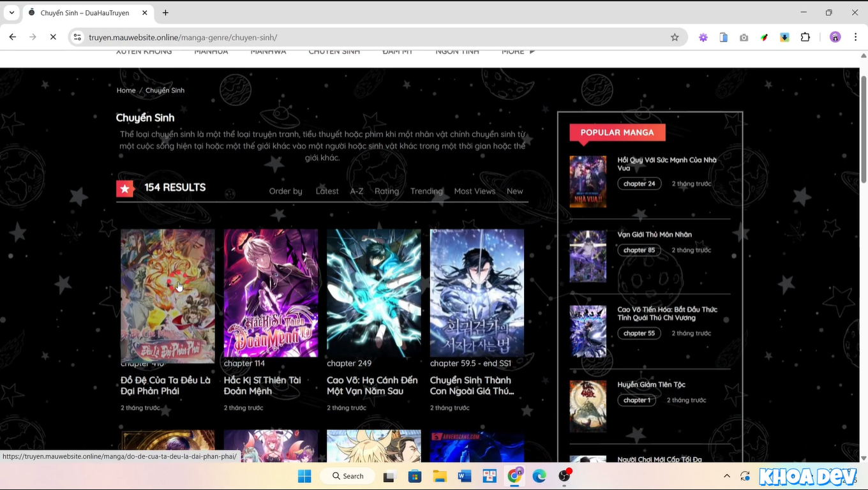868x490 pixels.
Task: Stop loading the current page
Action: click(x=53, y=37)
